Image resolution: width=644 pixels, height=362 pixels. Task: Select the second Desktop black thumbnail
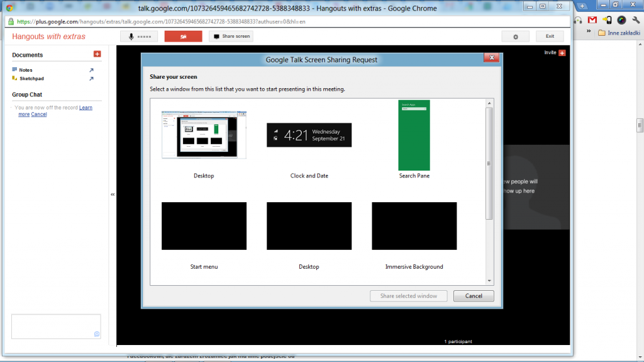[309, 226]
